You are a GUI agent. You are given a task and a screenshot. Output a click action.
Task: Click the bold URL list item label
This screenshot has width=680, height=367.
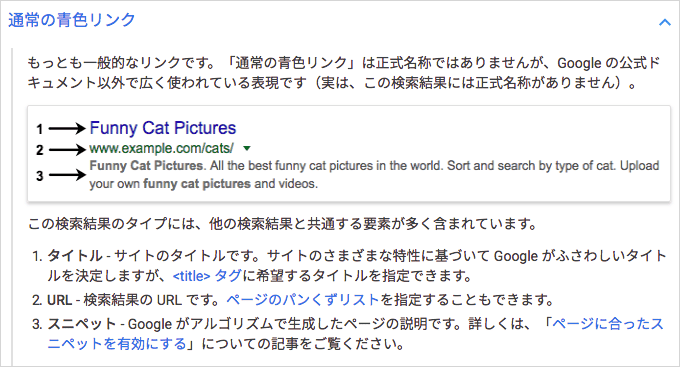pos(59,300)
